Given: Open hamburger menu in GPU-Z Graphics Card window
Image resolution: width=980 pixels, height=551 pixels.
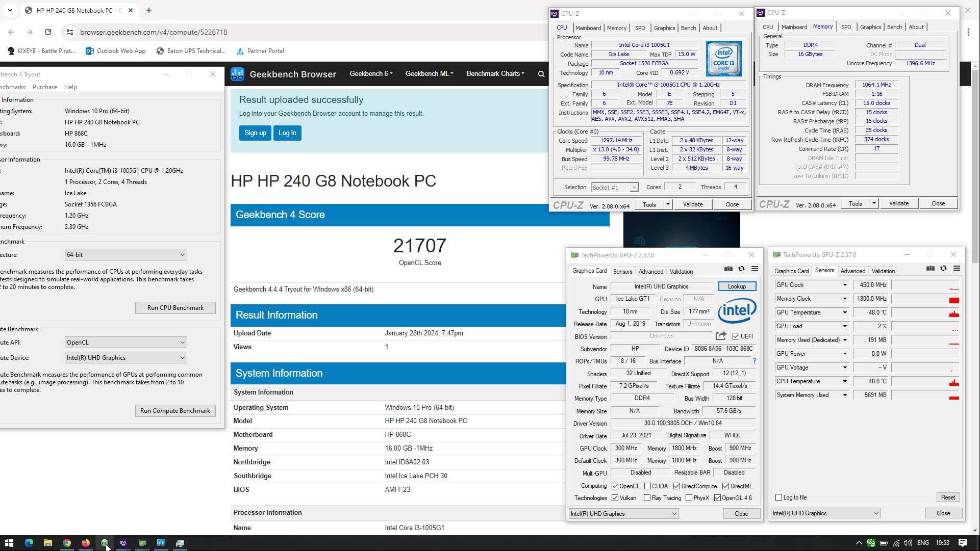Looking at the screenshot, I should click(755, 269).
